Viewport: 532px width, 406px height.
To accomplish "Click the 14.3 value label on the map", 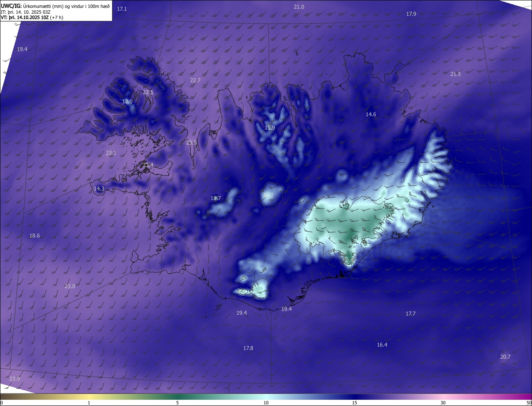I will click(x=99, y=188).
